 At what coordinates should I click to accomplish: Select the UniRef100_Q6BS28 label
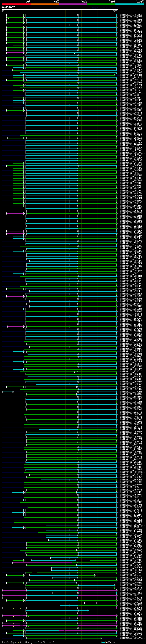coord(131,281)
